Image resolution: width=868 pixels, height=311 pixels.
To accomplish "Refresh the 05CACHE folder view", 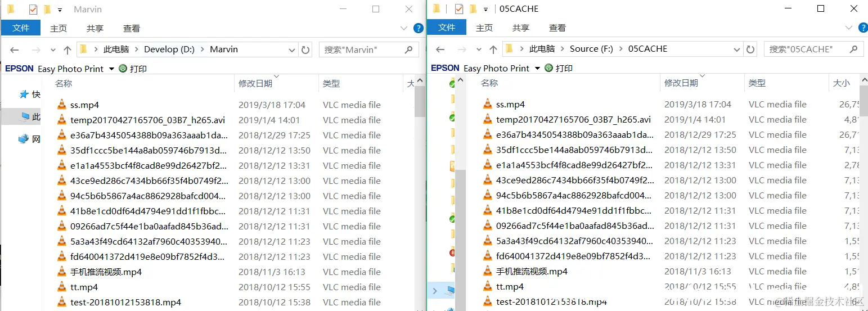I will point(750,49).
